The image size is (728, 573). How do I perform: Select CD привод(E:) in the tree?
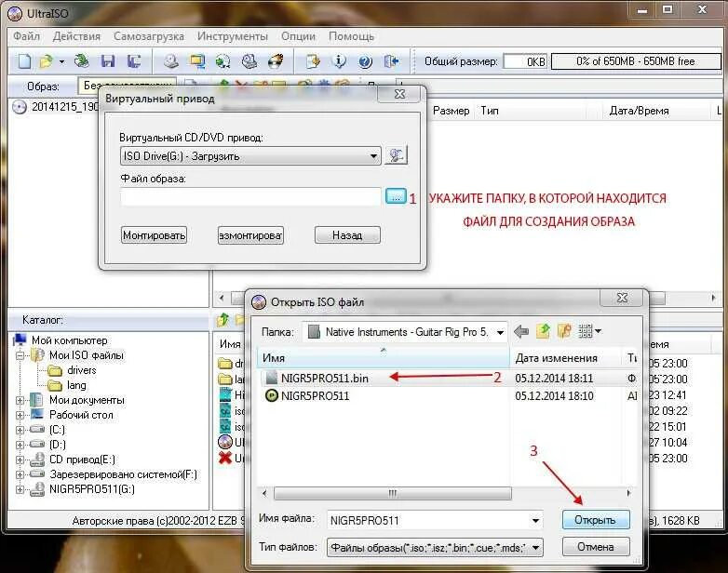82,460
